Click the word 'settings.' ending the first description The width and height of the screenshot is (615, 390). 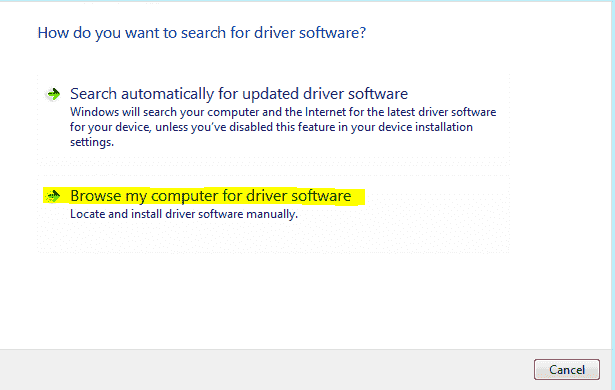92,142
